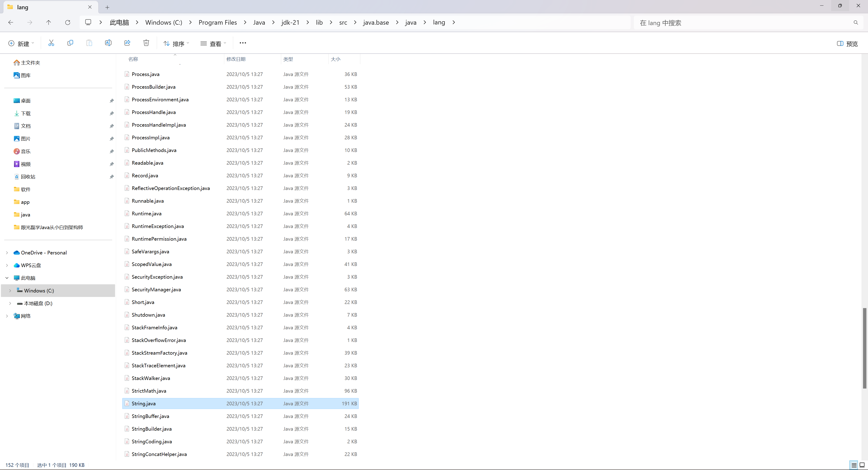The image size is (868, 470).
Task: Expand 本地磁盘 (D:) tree node
Action: (10, 304)
